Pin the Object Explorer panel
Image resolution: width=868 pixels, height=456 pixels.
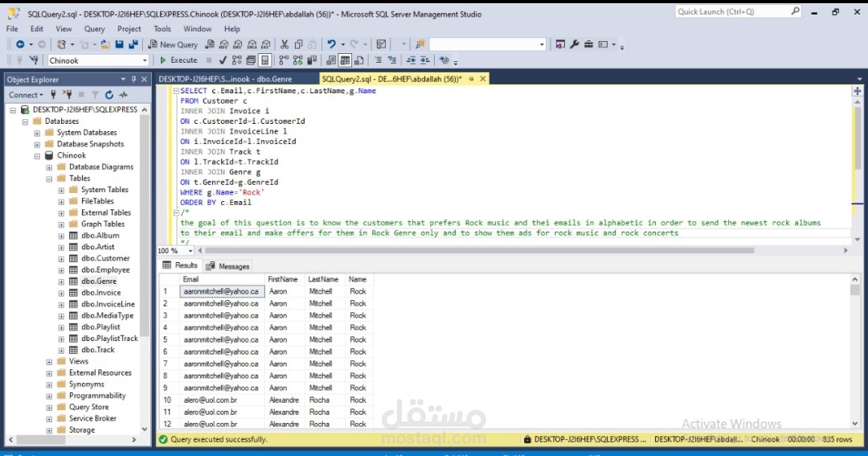point(133,80)
